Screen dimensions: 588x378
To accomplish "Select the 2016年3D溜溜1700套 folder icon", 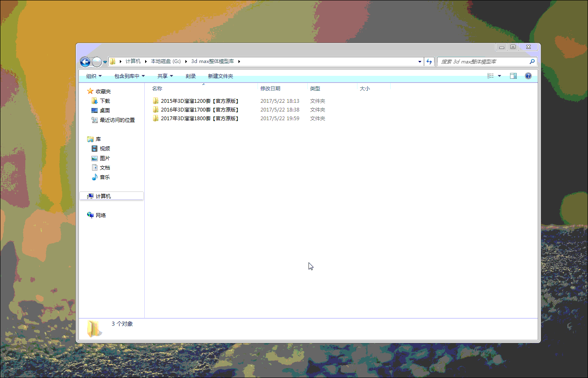I will pos(156,109).
